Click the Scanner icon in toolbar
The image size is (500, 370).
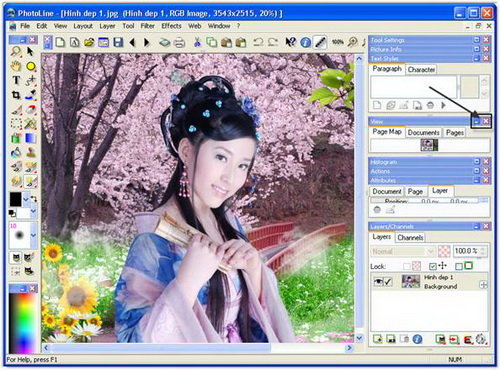165,43
